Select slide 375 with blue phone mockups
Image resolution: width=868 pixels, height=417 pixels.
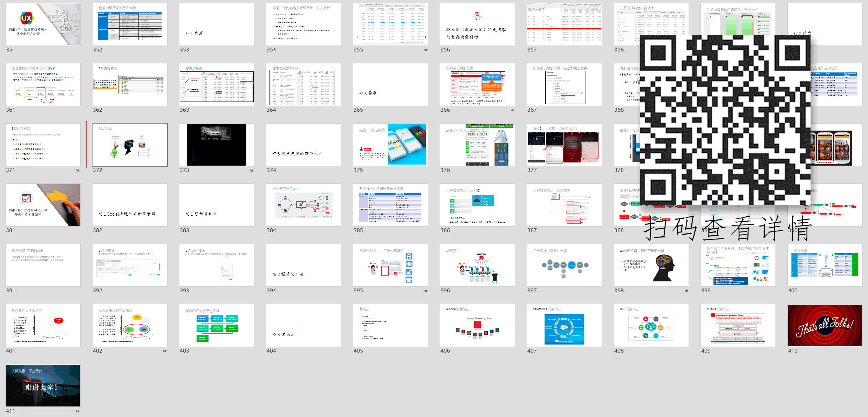[390, 145]
